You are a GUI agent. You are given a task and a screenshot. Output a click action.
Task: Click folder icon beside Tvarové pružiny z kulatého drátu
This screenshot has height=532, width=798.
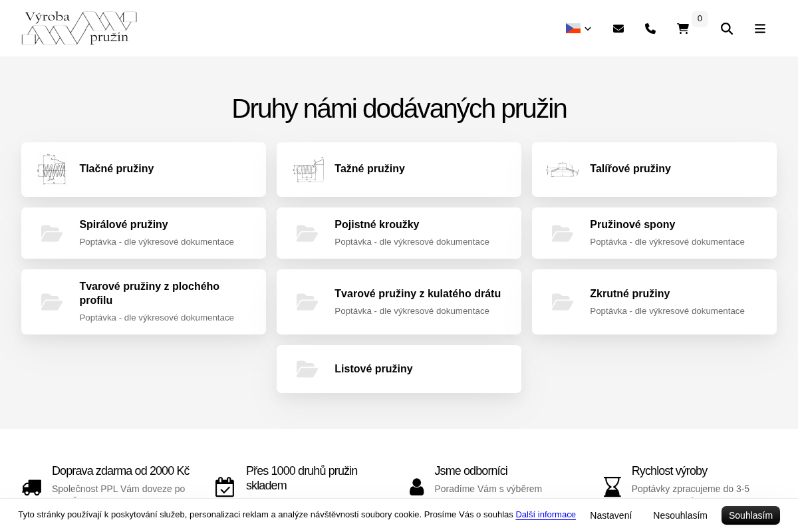[307, 302]
